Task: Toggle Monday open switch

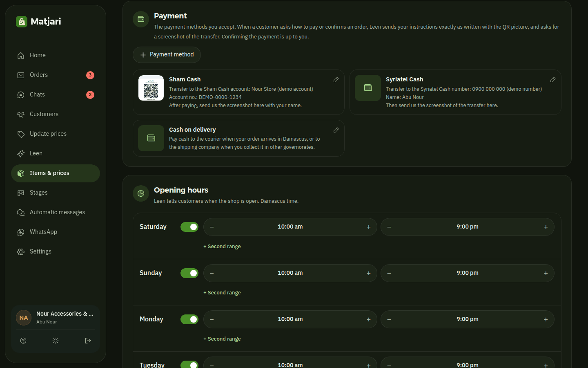Action: tap(189, 319)
